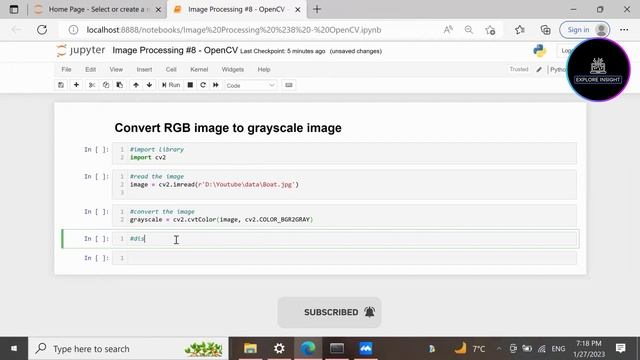Close the Image Processing #8 browser tab
Screen dimensions: 640x360
(298, 9)
